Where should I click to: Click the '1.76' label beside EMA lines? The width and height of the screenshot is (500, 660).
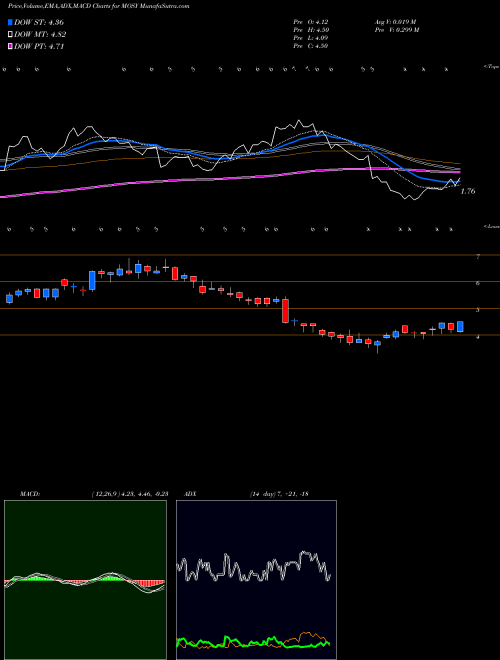pyautogui.click(x=468, y=191)
